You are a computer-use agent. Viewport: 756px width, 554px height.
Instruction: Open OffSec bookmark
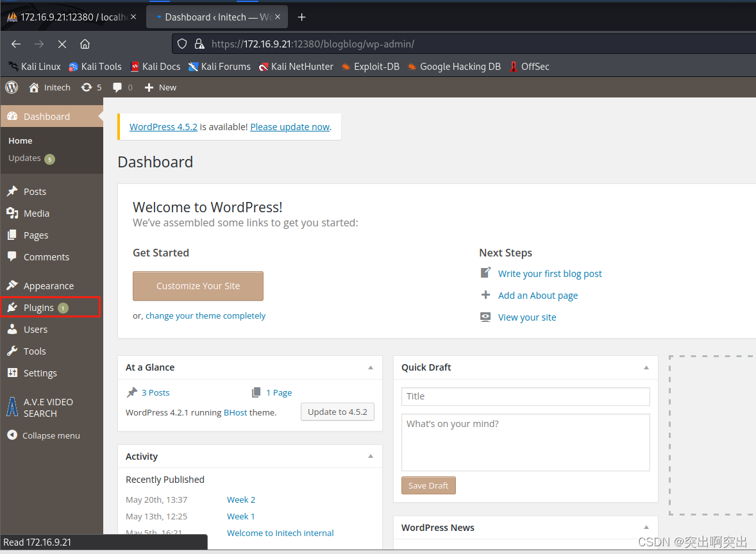pyautogui.click(x=529, y=67)
